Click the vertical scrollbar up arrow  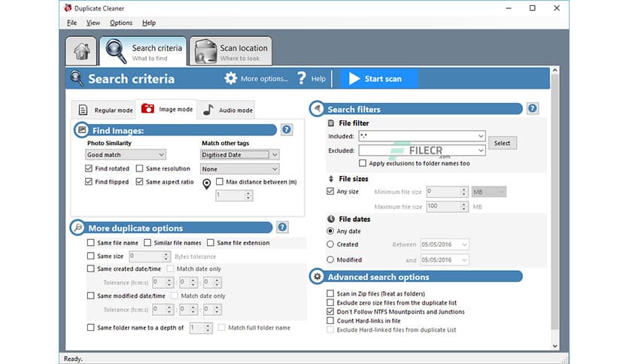(555, 70)
